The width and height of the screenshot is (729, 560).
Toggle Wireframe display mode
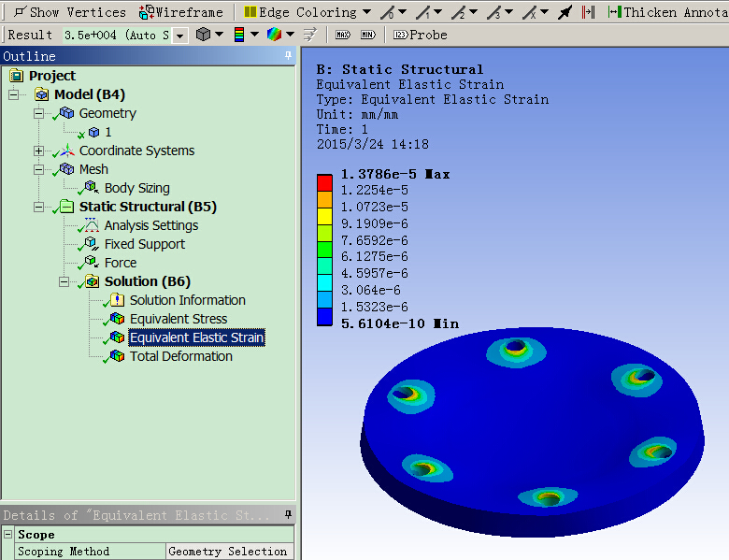(x=181, y=12)
